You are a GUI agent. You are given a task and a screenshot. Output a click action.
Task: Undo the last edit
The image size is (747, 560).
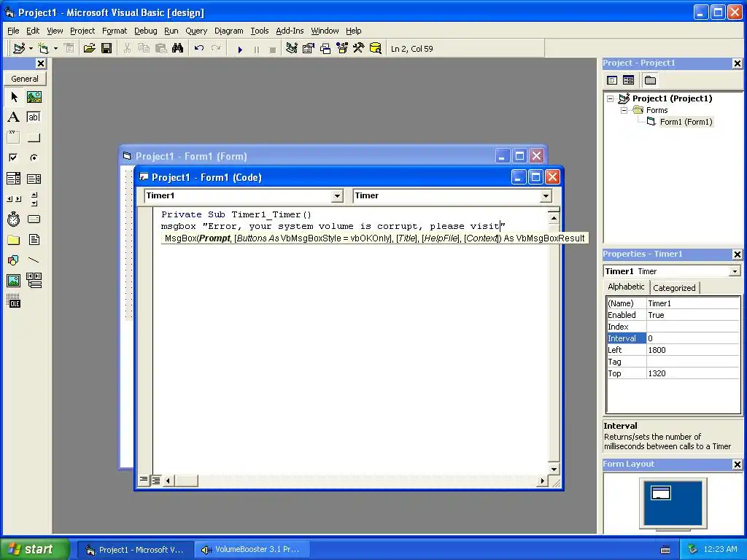199,49
